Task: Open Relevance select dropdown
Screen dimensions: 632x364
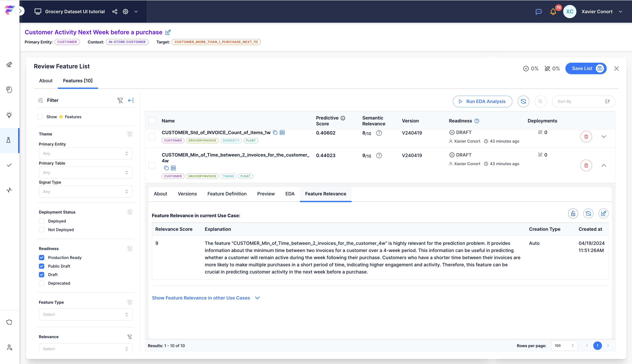Action: (86, 348)
